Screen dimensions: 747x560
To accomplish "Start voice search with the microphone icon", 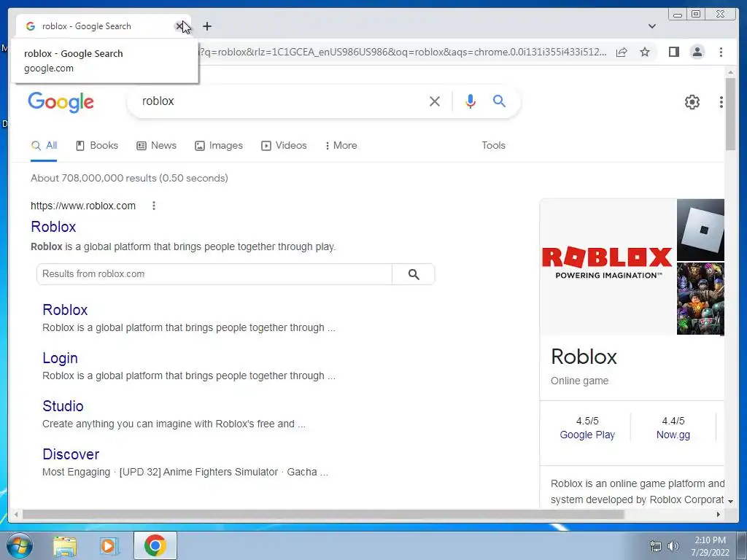I will click(x=471, y=101).
